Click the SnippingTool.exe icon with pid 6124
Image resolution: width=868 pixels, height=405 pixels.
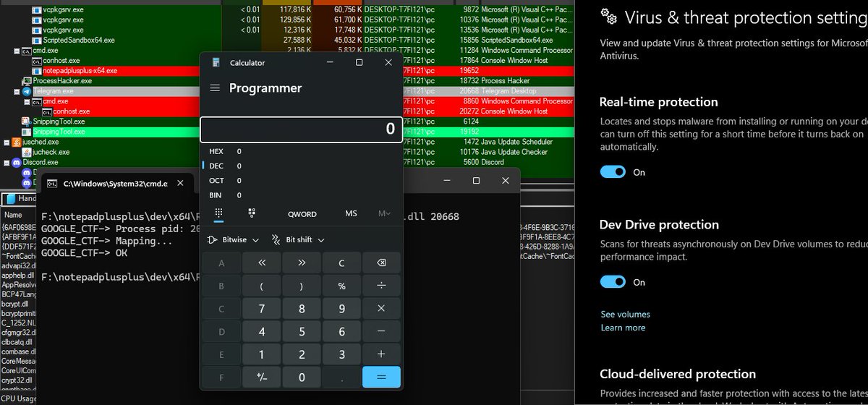coord(26,121)
